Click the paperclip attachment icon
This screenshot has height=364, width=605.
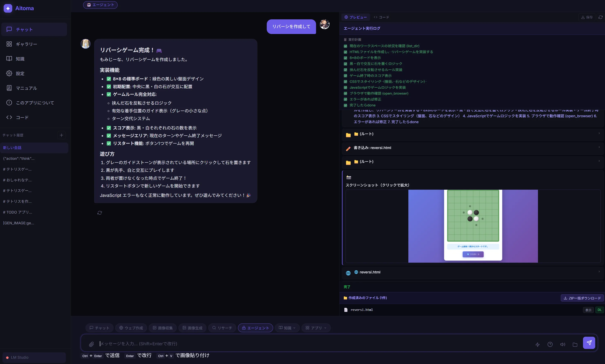point(91,344)
